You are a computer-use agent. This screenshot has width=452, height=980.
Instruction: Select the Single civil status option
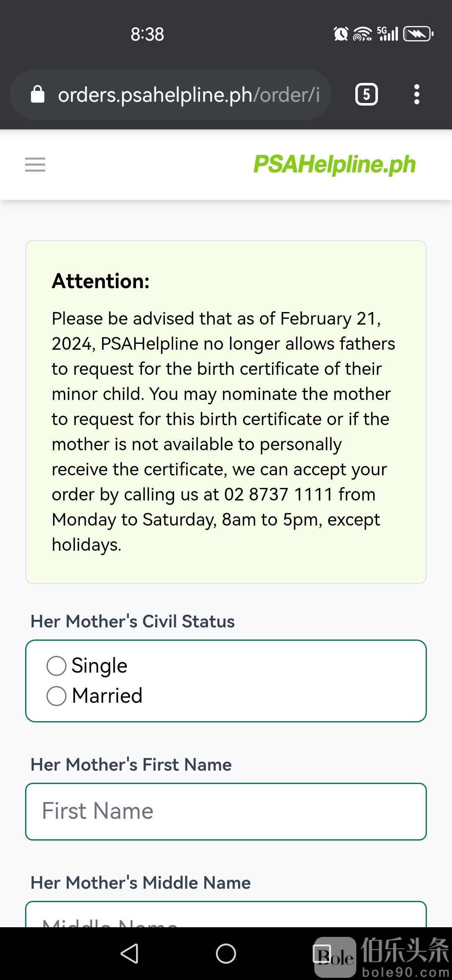(56, 665)
